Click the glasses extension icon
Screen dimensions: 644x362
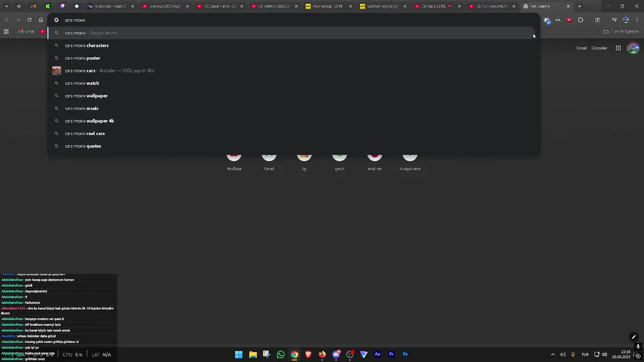[558, 20]
